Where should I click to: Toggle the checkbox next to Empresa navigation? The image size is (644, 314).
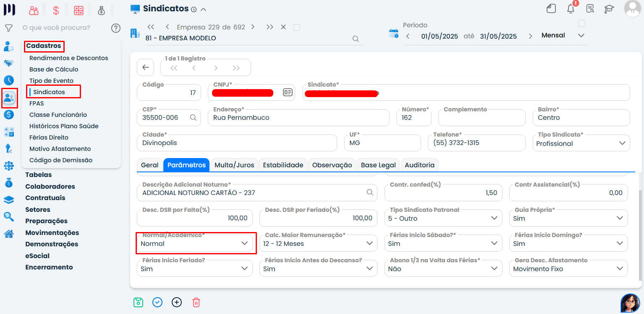click(296, 27)
